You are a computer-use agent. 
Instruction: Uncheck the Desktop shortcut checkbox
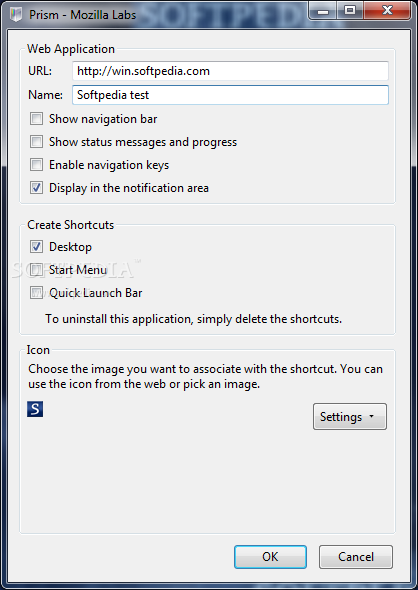coord(36,247)
